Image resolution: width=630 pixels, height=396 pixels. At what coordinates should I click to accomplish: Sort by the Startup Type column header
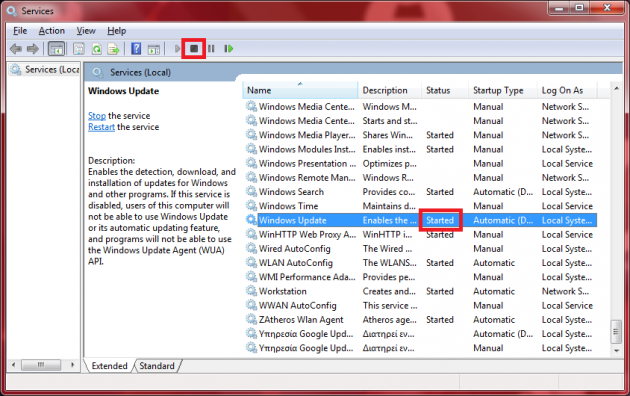tap(503, 90)
